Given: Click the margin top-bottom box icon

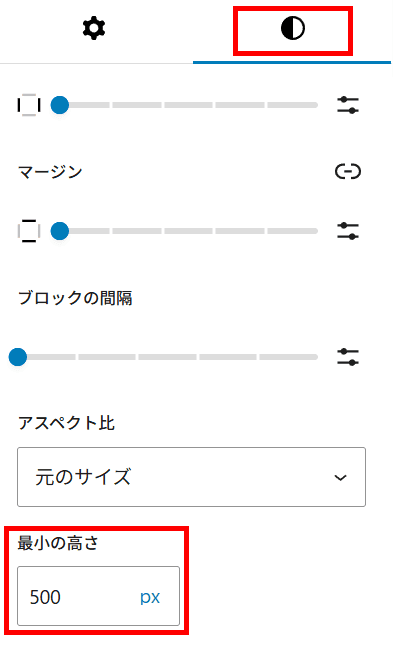Looking at the screenshot, I should coord(29,231).
